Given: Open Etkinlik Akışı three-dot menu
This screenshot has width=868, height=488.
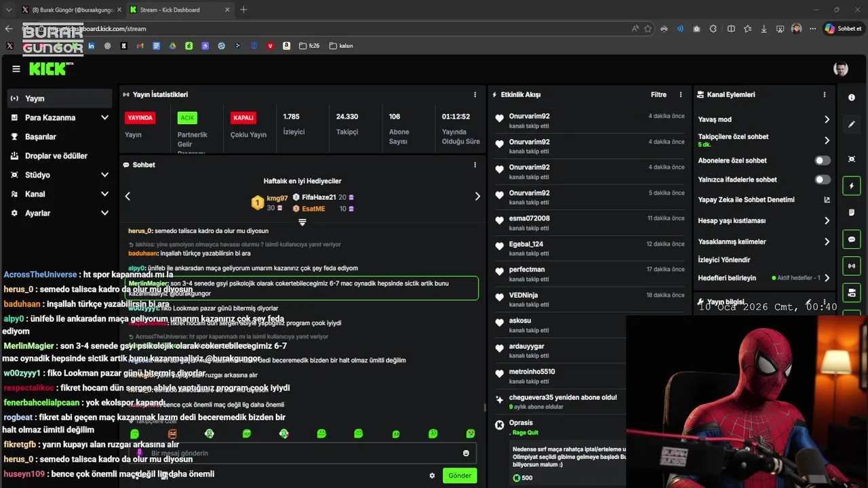Looking at the screenshot, I should (681, 95).
